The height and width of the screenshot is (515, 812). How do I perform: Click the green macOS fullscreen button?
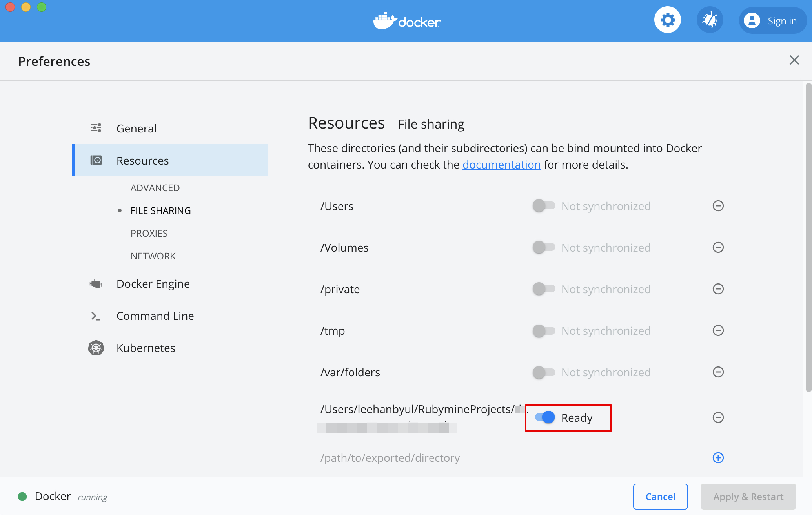[42, 7]
